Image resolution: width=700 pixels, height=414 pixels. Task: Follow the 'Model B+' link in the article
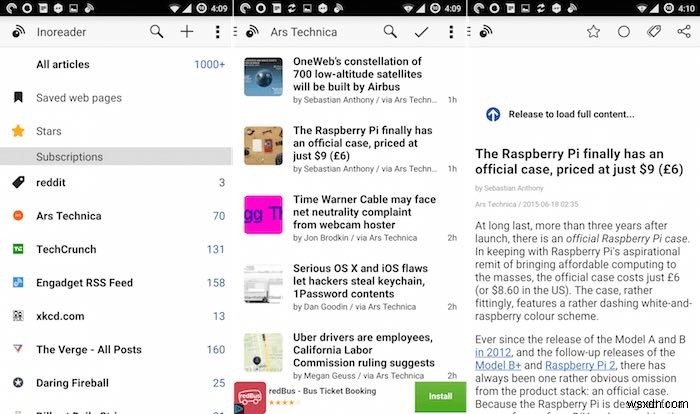(x=498, y=365)
